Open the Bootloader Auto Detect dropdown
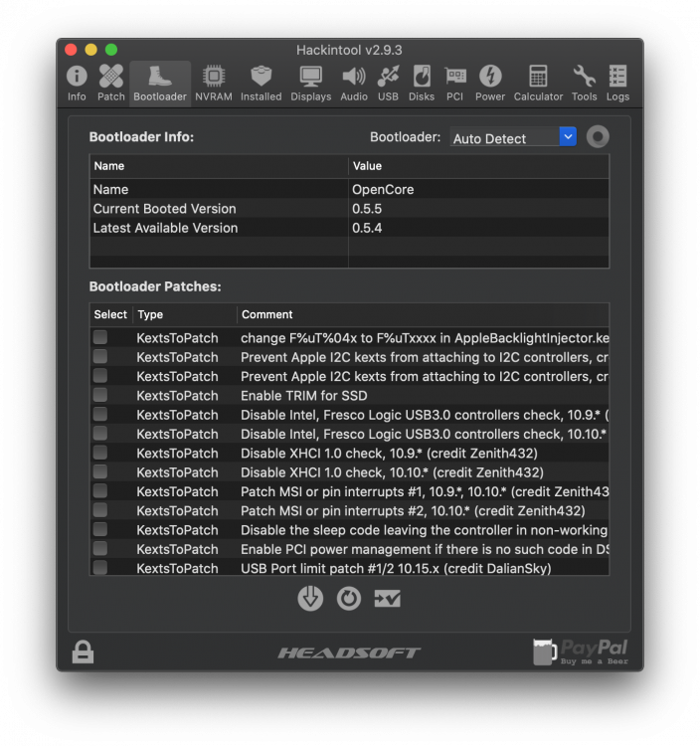Image resolution: width=700 pixels, height=746 pixels. 513,137
